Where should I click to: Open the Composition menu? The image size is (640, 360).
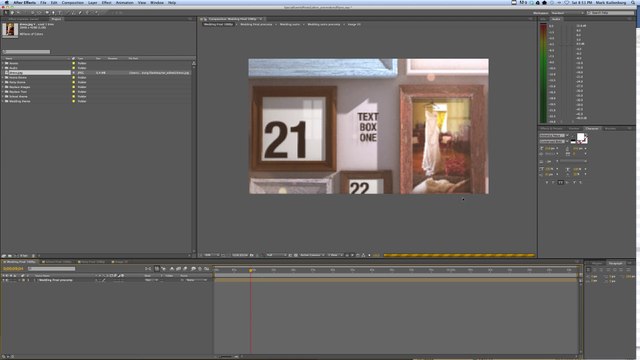pyautogui.click(x=73, y=2)
